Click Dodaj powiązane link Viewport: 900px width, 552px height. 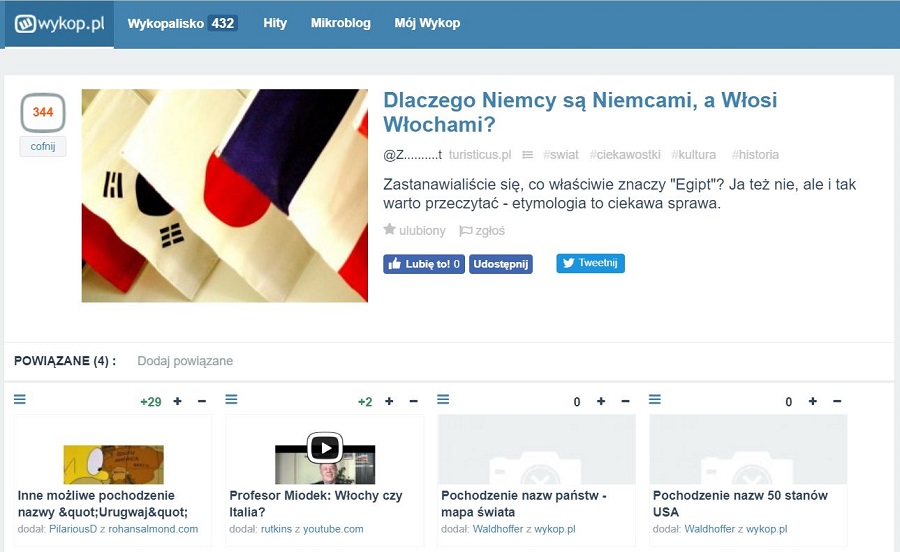coord(185,361)
